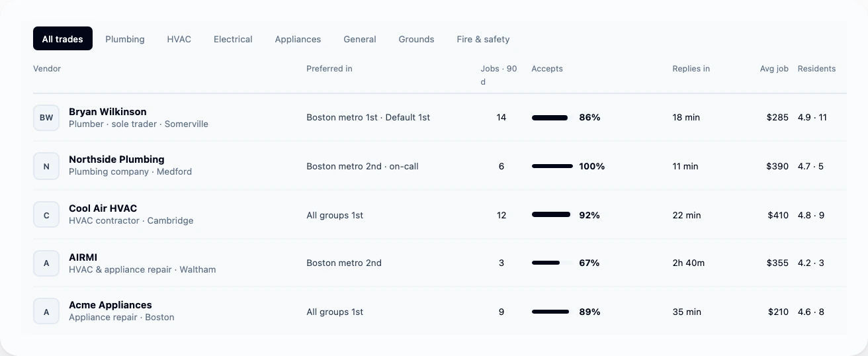Open the Fire & safety tab

pyautogui.click(x=483, y=39)
